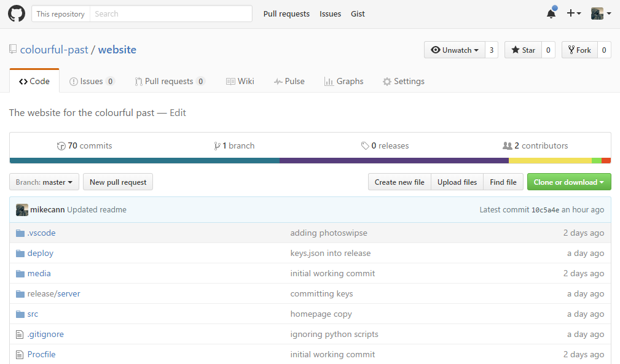
Task: Click the GitHub Octocat logo
Action: pyautogui.click(x=17, y=14)
